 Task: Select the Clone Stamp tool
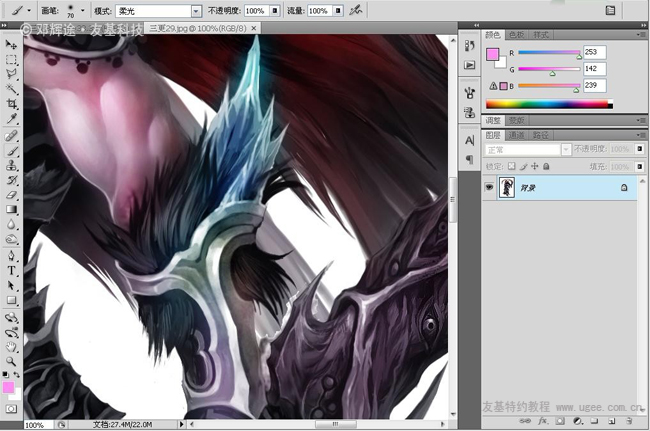(x=11, y=165)
